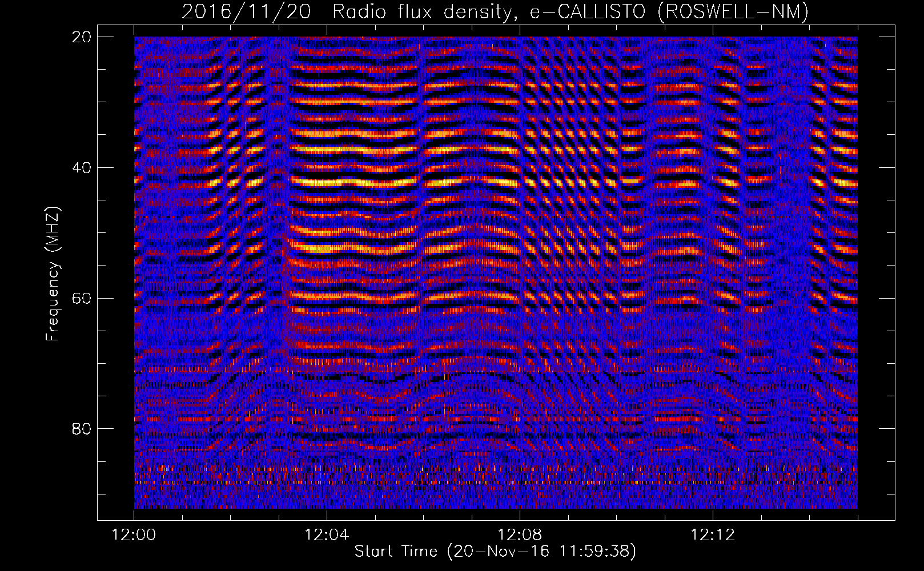
Task: Click the '80' frequency tick label
Action: [82, 429]
